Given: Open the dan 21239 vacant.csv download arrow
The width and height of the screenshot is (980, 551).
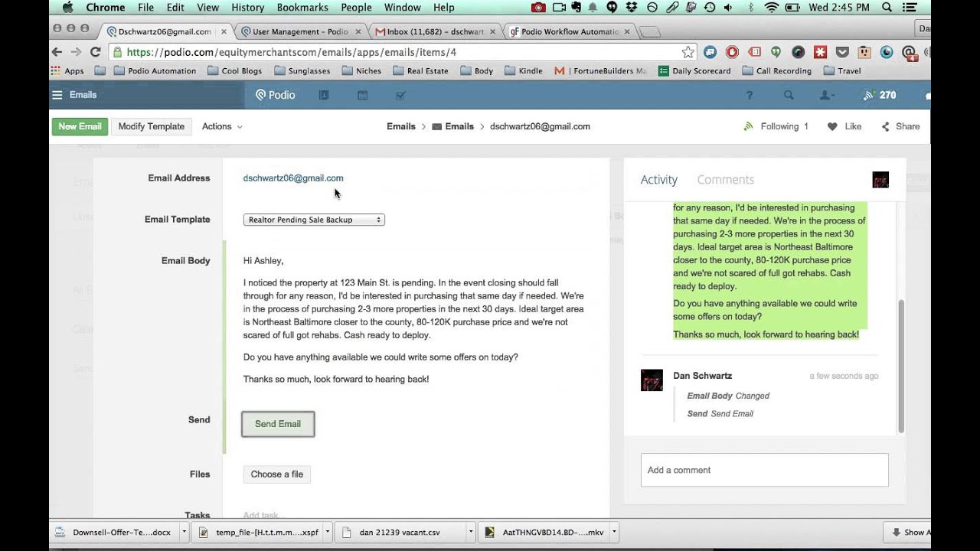Looking at the screenshot, I should [x=471, y=532].
